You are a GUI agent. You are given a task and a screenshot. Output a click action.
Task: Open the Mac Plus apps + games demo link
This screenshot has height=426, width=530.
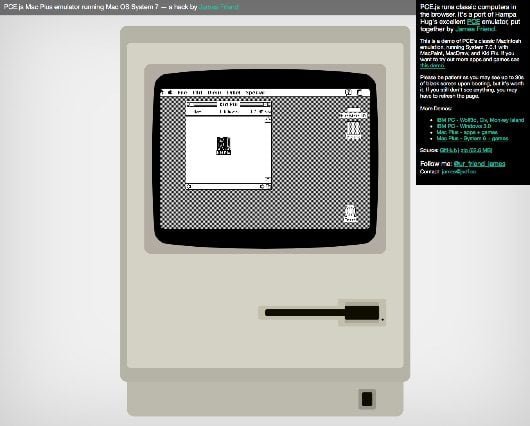click(467, 132)
